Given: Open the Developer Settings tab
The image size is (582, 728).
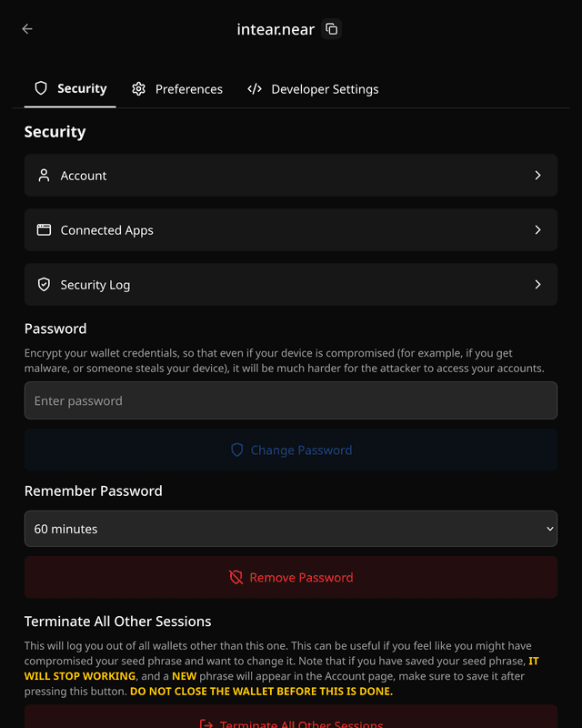Looking at the screenshot, I should pos(313,88).
